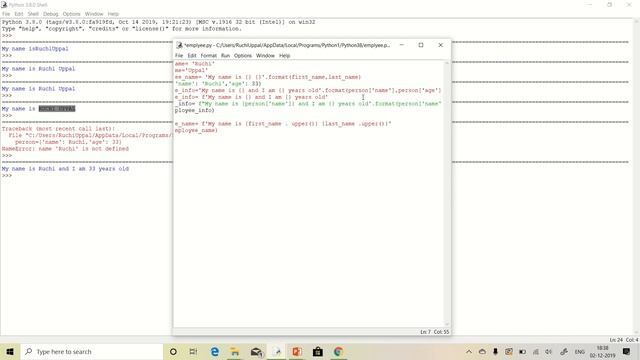Viewport: 640px width, 360px height.
Task: Open Task View from the taskbar
Action: (193, 351)
